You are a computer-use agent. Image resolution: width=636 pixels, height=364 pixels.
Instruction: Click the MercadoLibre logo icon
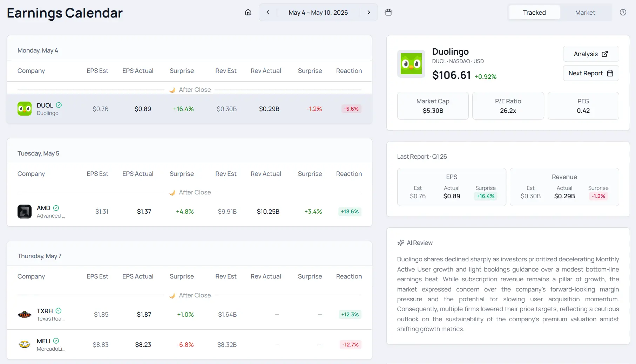tap(25, 344)
